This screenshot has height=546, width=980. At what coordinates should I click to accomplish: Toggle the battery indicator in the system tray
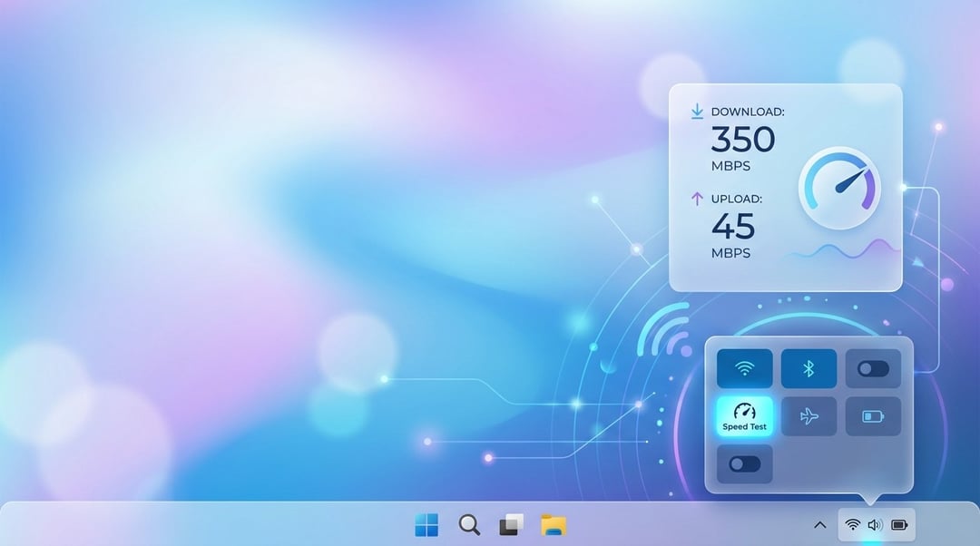click(898, 524)
